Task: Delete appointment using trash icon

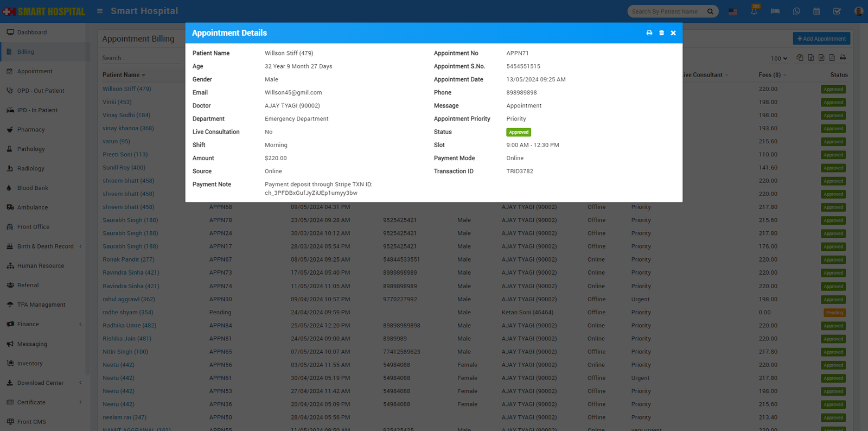Action: tap(661, 33)
